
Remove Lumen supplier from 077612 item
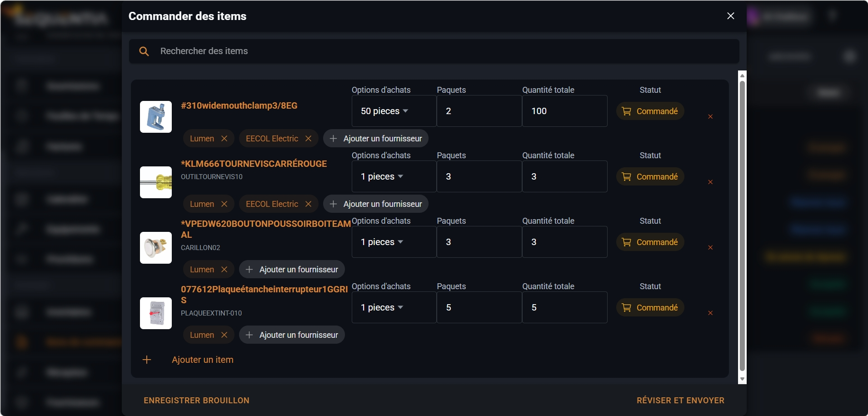point(224,335)
